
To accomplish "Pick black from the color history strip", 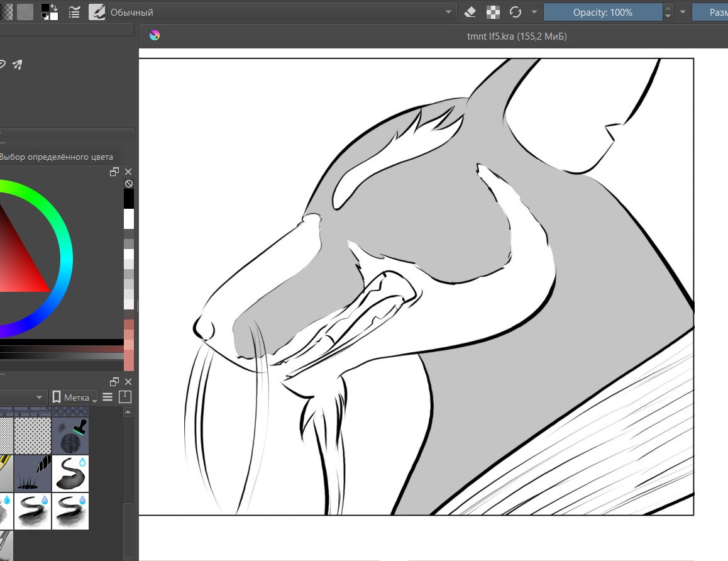I will tap(129, 198).
